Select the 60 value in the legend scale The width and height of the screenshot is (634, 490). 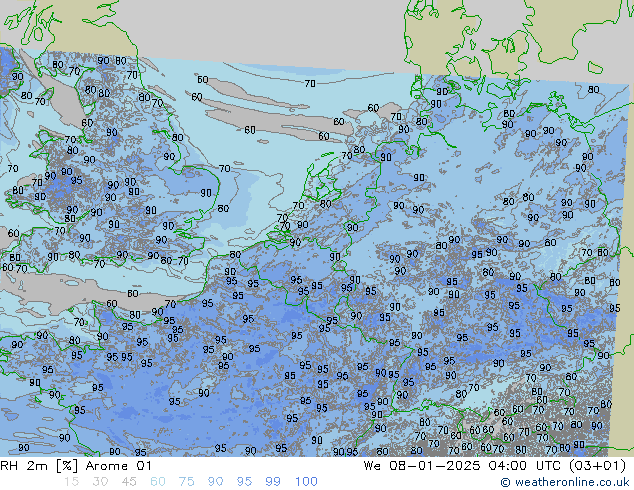click(x=158, y=482)
